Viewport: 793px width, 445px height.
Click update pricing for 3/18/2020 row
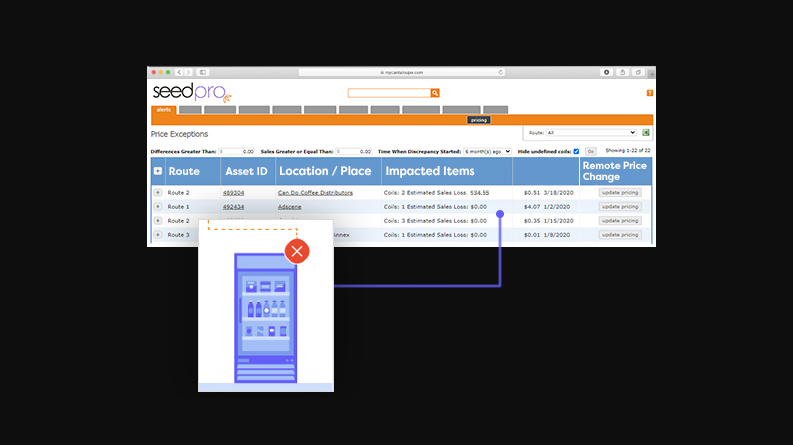620,192
